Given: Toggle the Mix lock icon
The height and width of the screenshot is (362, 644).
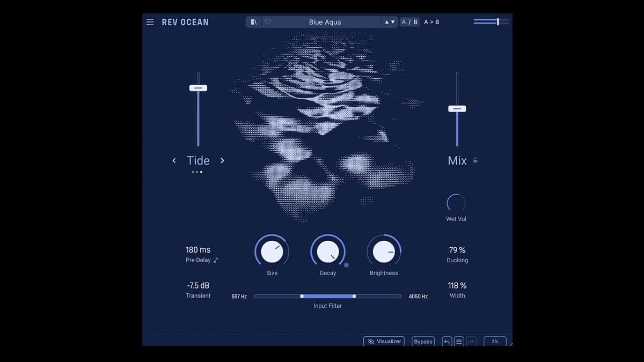Looking at the screenshot, I should pos(475,160).
